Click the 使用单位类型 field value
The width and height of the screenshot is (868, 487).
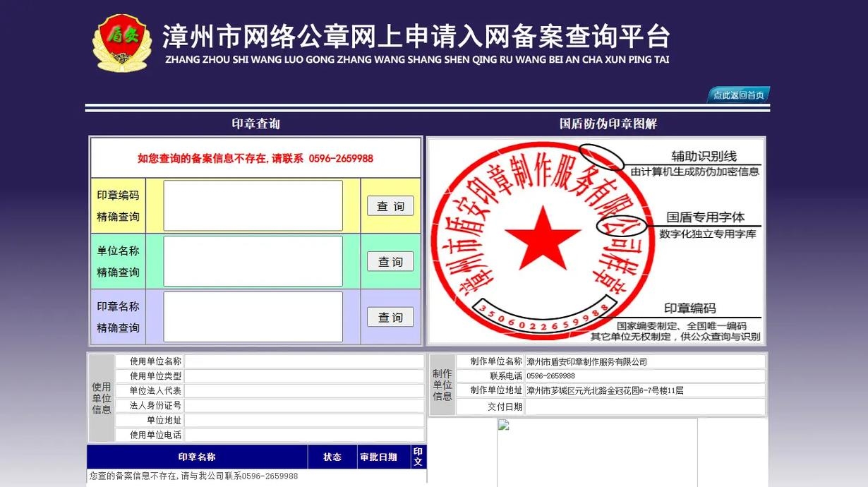304,376
